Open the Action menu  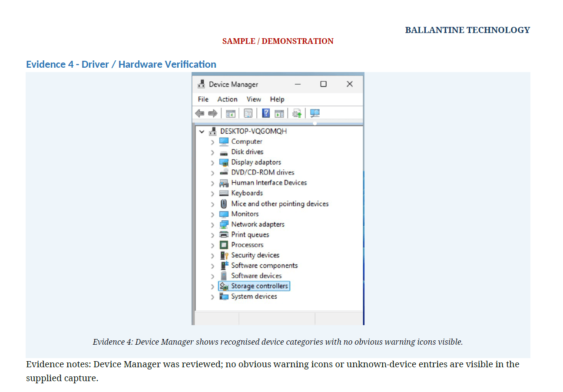click(227, 99)
